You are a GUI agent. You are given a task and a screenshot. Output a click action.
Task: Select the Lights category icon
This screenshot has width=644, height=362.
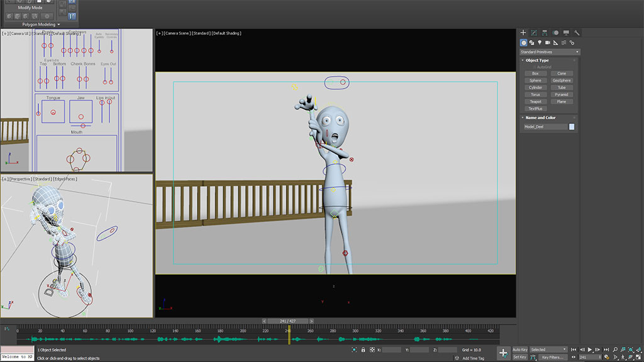[x=540, y=43]
